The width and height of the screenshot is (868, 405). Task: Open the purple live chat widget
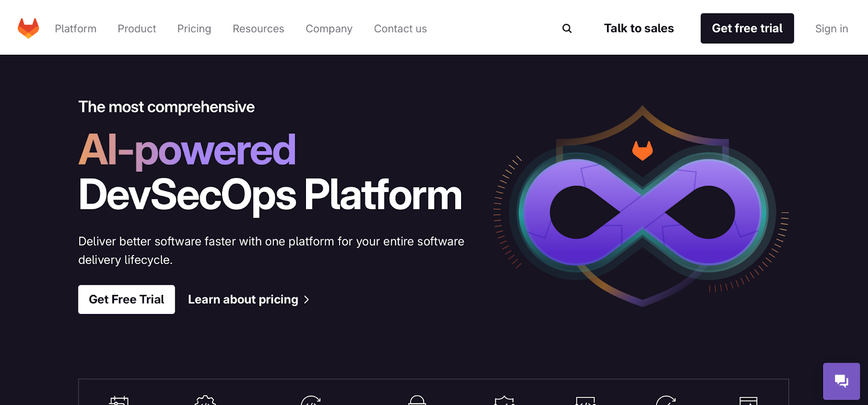pos(841,381)
